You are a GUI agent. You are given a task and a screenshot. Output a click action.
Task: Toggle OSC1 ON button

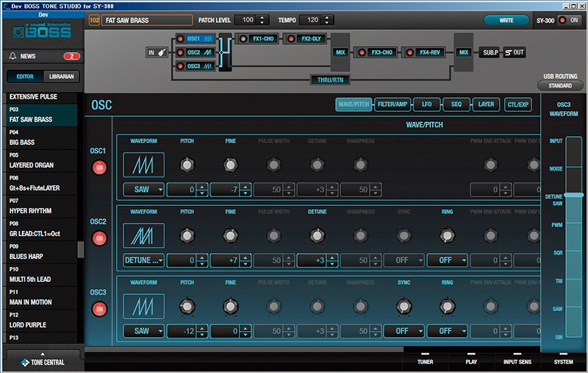pos(99,167)
